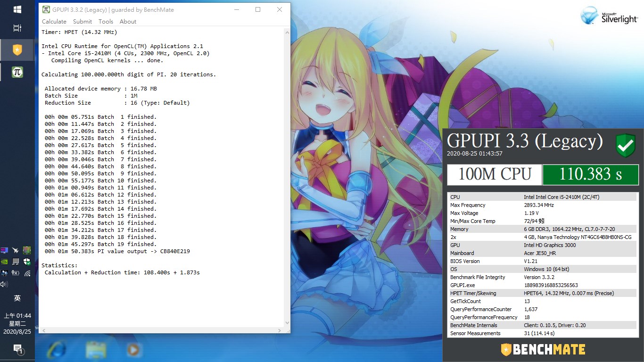The width and height of the screenshot is (644, 362).
Task: Open the Tools menu
Action: coord(106,21)
